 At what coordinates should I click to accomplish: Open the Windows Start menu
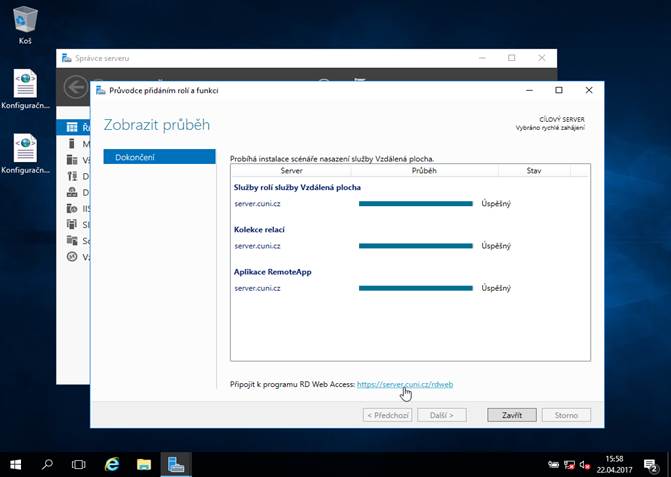point(15,465)
